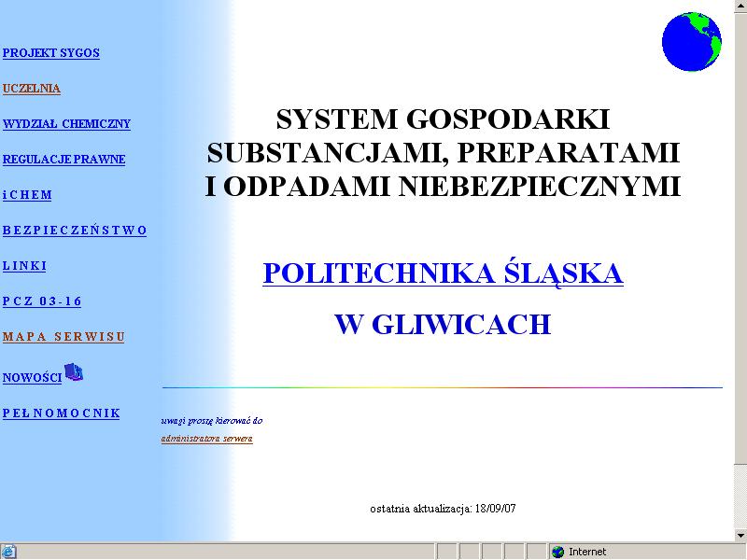Viewport: 747px width, 560px height.
Task: Click the book icon beside NOWOŚCI
Action: 74,371
